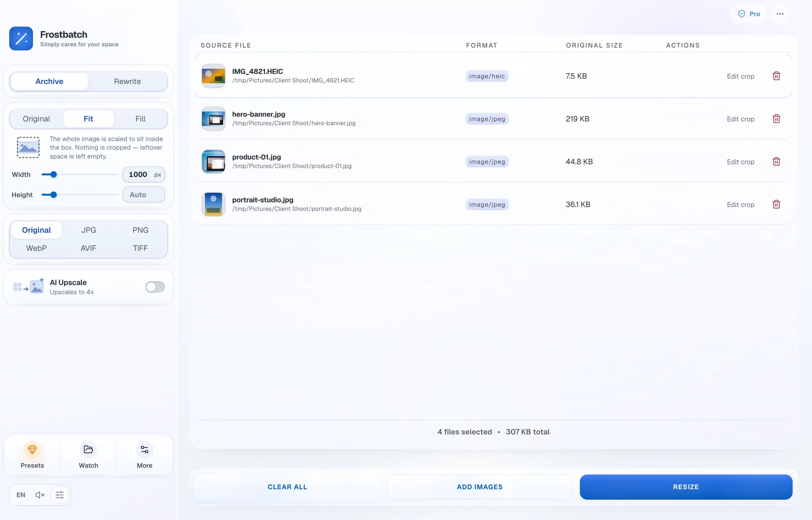The image size is (812, 520).
Task: Click the Pro shield badge
Action: pos(749,14)
